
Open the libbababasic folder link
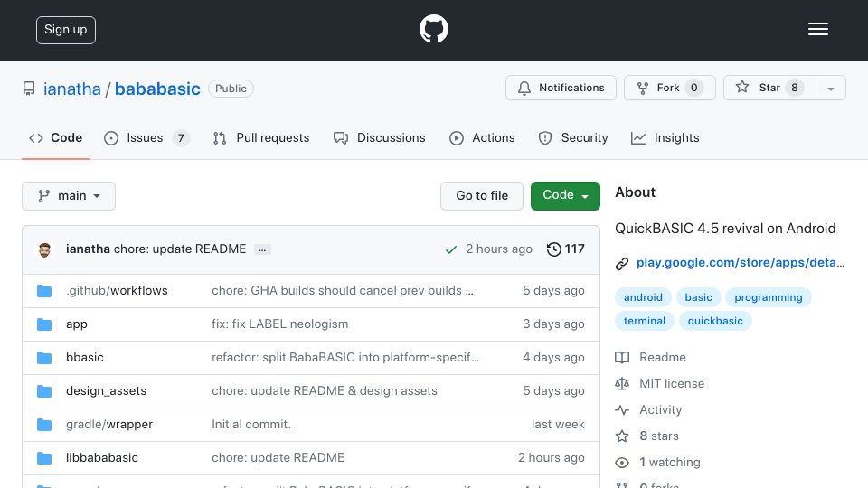tap(102, 458)
